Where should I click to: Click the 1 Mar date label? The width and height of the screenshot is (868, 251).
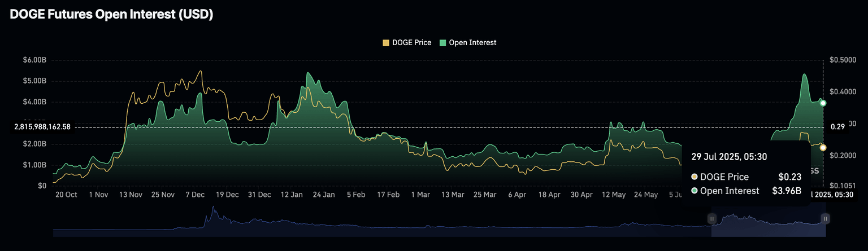(x=420, y=195)
